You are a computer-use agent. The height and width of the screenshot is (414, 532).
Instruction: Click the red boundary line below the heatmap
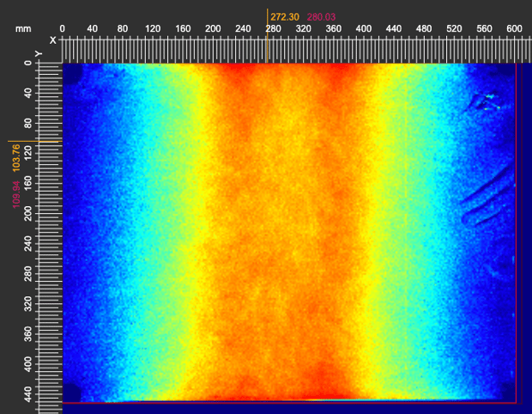(x=292, y=402)
